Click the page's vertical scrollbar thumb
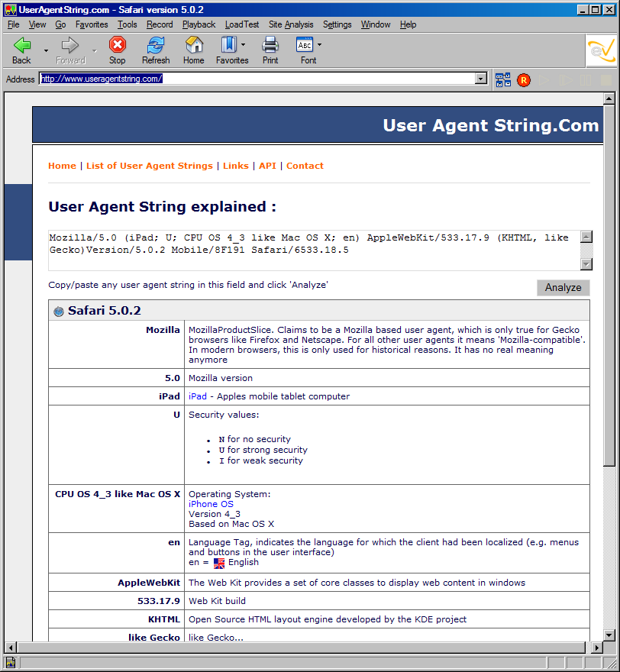This screenshot has width=620, height=672. tap(609, 285)
